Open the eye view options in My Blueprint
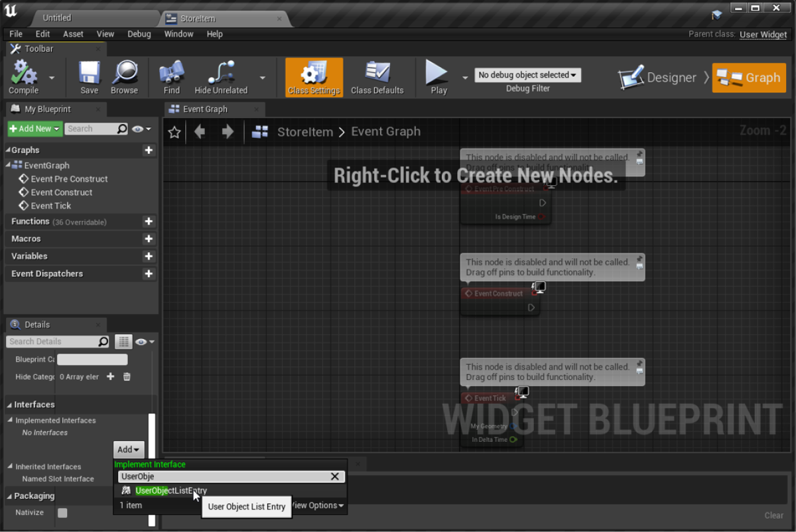Screen dimensions: 796x532 pos(141,129)
